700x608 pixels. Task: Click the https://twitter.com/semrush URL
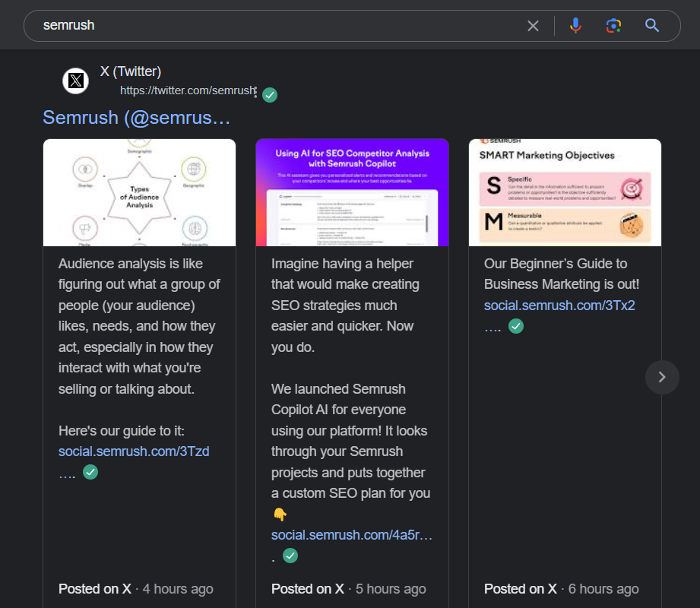[x=186, y=90]
